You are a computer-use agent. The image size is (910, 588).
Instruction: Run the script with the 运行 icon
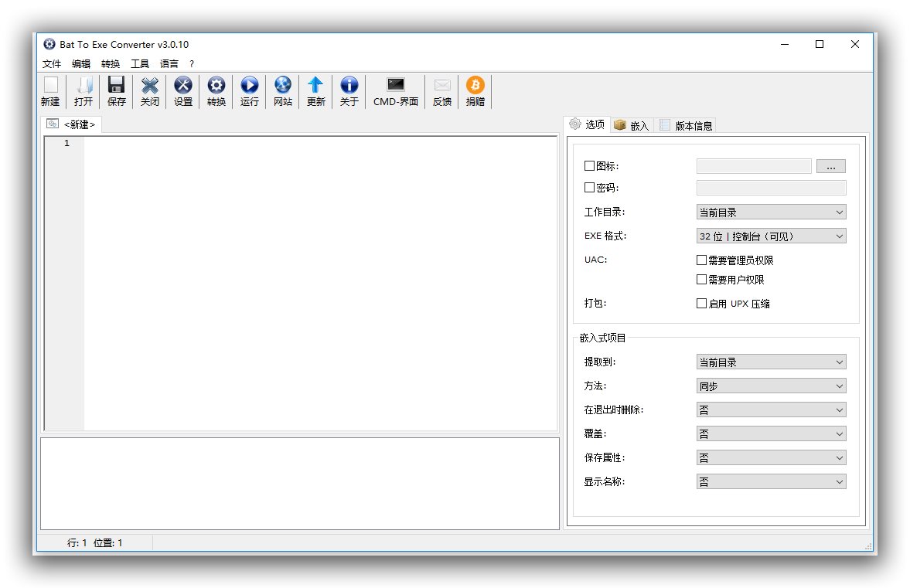[x=250, y=92]
